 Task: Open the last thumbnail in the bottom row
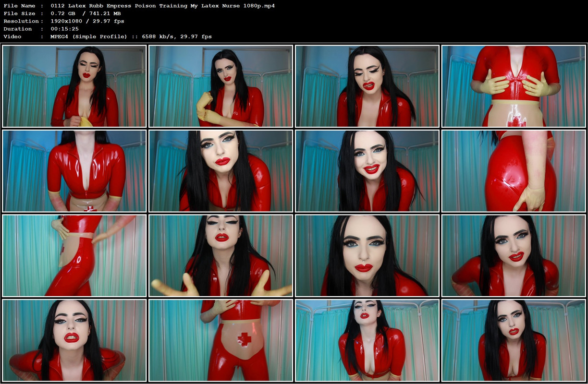(x=514, y=340)
